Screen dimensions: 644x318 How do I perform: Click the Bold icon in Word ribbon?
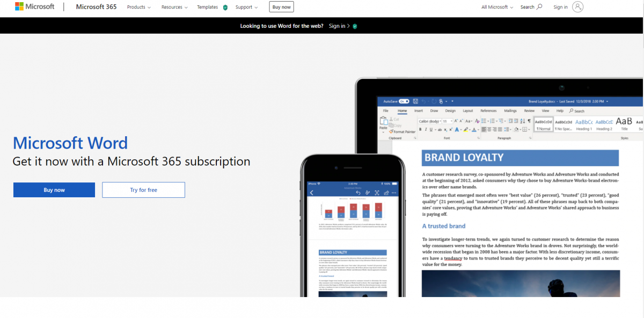pos(420,129)
